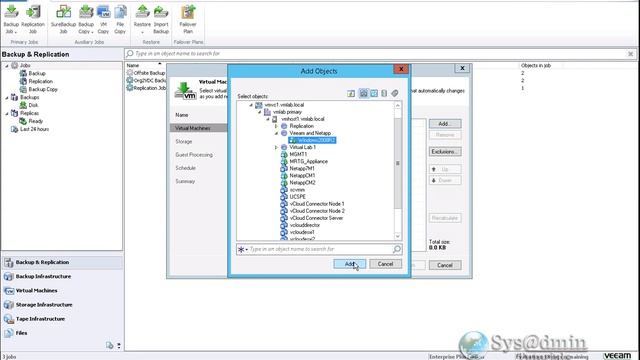Collapse the Jobs node in sidebar
The height and width of the screenshot is (360, 640).
click(x=7, y=66)
